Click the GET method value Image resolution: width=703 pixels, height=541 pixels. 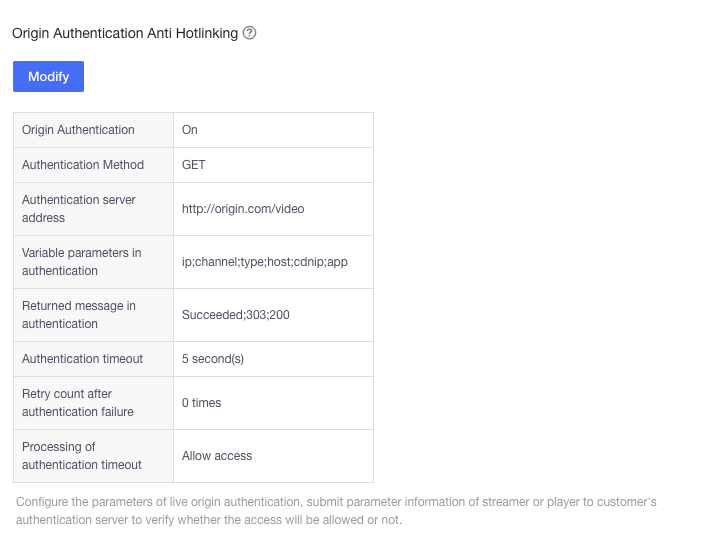point(193,165)
